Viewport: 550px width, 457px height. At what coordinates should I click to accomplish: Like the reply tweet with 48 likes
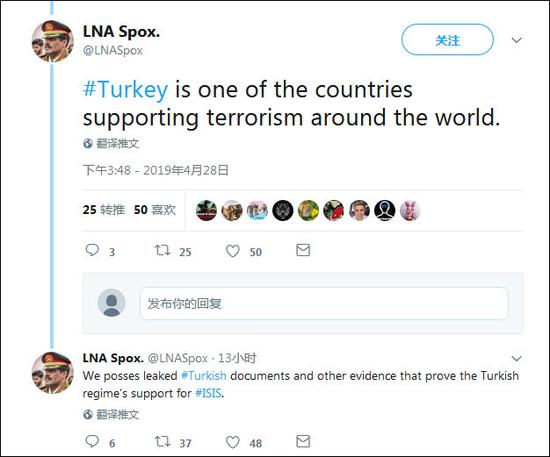pos(233,442)
